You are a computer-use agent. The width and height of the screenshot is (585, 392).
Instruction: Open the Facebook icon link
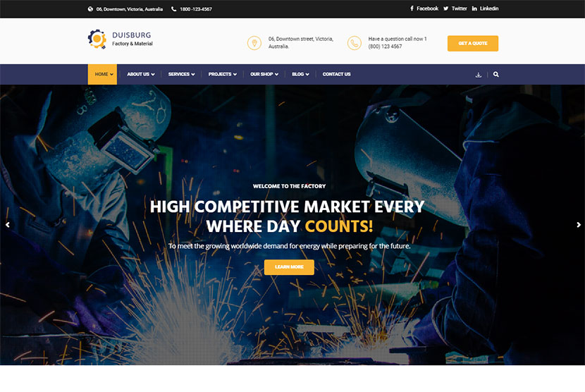412,8
